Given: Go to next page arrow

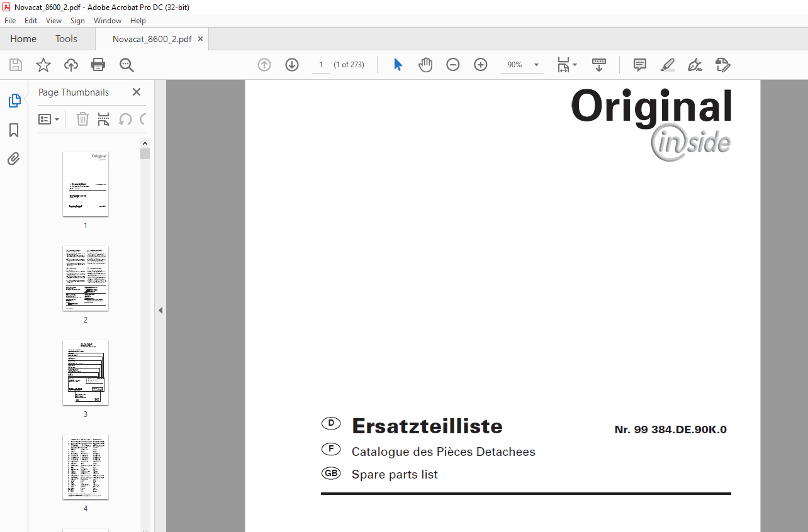Looking at the screenshot, I should pos(292,65).
